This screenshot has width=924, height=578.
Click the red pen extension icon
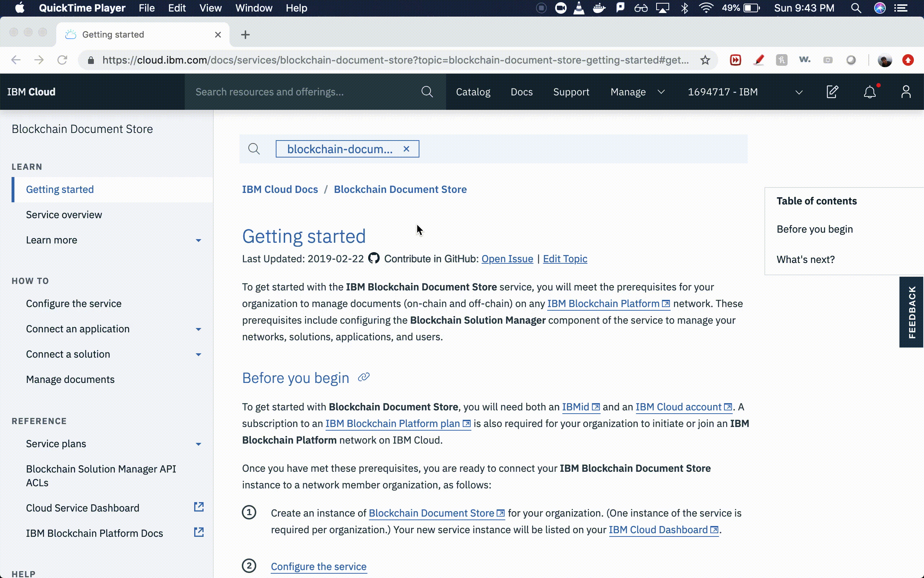click(x=759, y=60)
